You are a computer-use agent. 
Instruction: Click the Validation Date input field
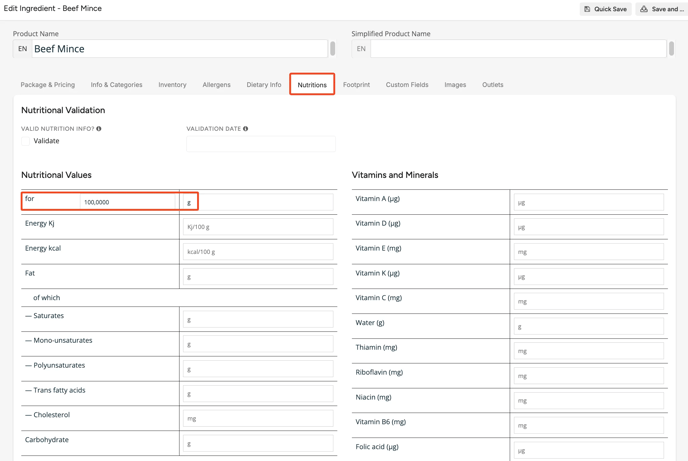260,144
